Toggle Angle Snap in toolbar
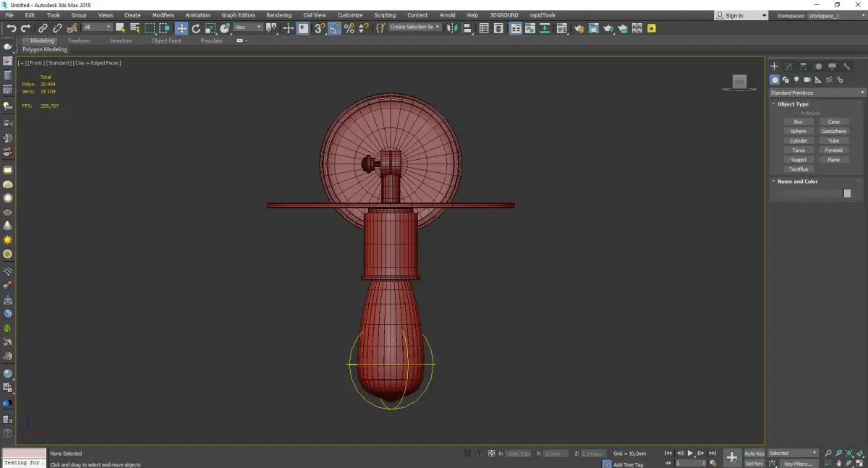This screenshot has width=868, height=468. coord(335,28)
